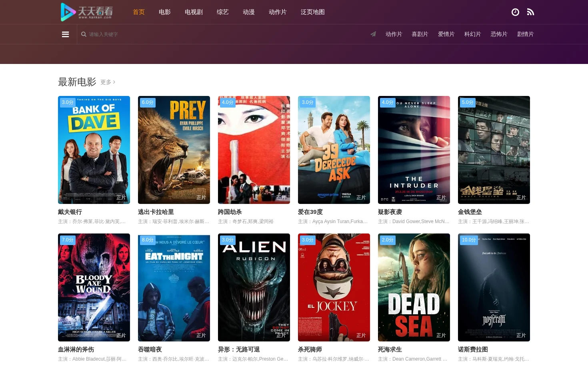Open the RSS feed icon
The height and width of the screenshot is (369, 588).
pyautogui.click(x=530, y=12)
